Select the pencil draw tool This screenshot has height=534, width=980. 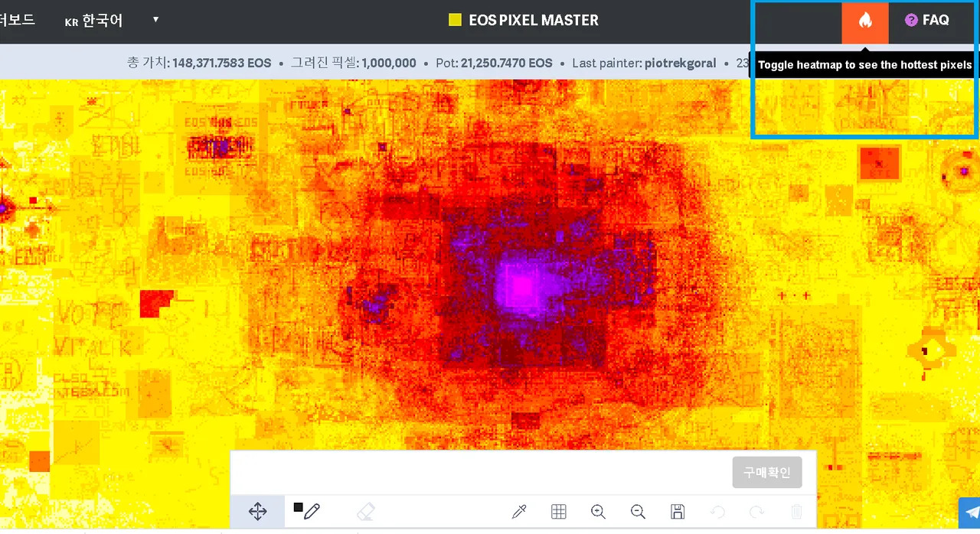[x=312, y=512]
